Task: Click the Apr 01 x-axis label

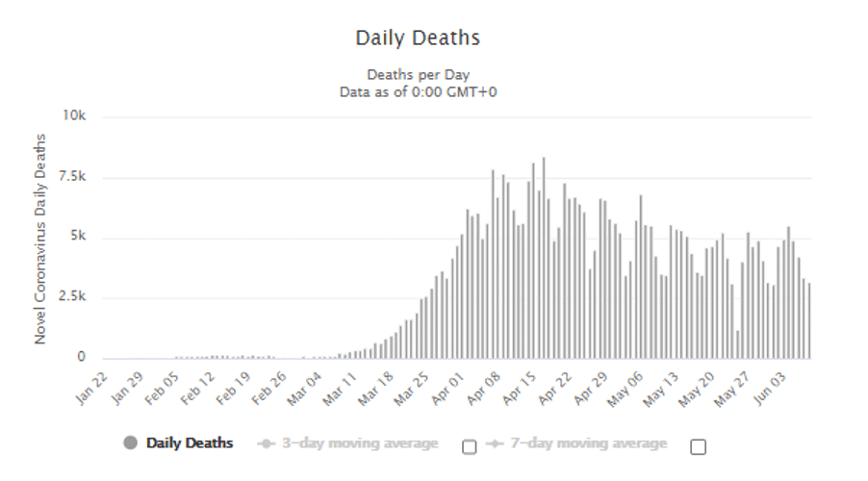Action: [x=447, y=389]
